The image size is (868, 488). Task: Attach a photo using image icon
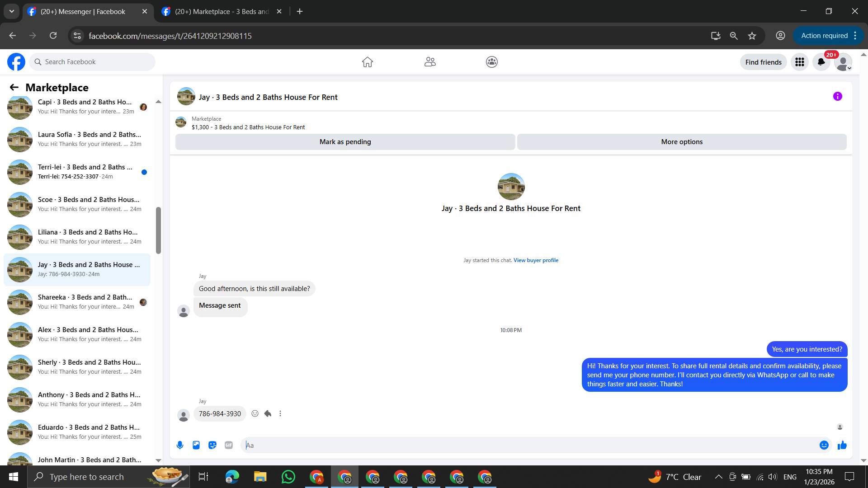196,445
